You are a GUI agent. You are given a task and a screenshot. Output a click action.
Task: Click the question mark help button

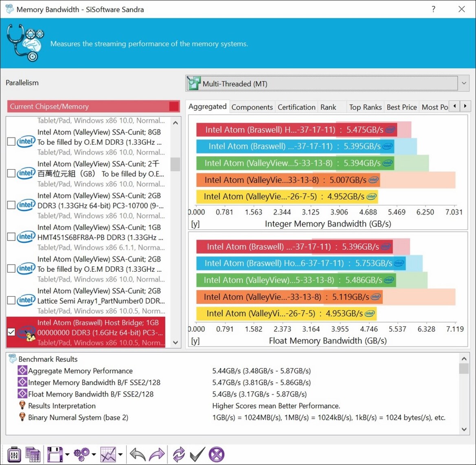pos(434,9)
